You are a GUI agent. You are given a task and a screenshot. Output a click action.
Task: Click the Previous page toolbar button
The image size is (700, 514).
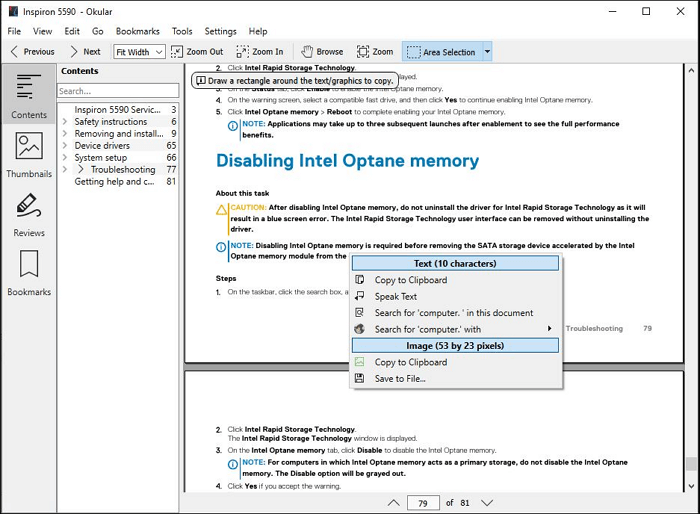point(31,51)
